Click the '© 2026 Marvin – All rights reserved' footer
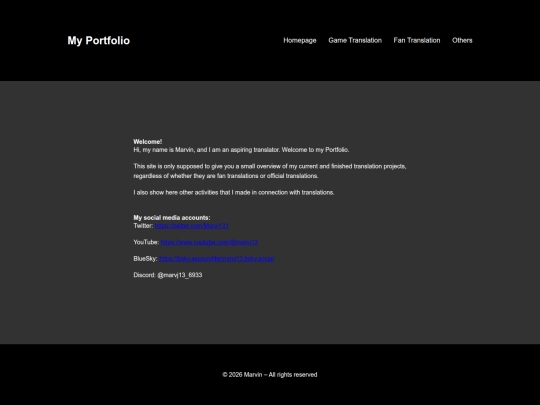The height and width of the screenshot is (405, 540). [x=270, y=375]
